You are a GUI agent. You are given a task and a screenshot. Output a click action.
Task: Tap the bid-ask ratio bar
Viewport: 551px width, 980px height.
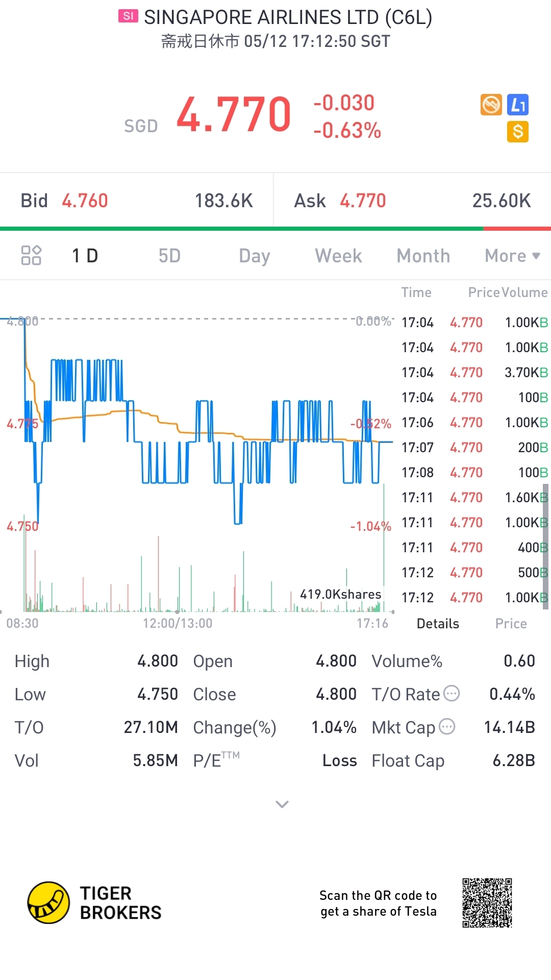[275, 229]
